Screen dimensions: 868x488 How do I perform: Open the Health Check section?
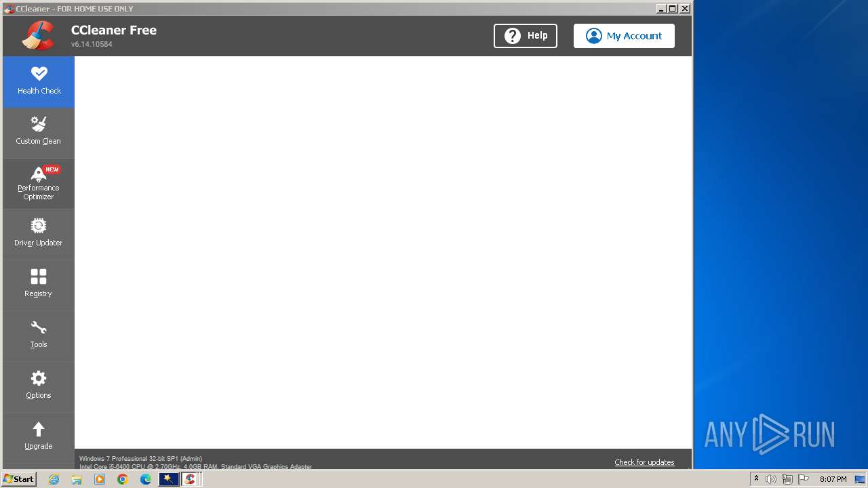point(39,82)
